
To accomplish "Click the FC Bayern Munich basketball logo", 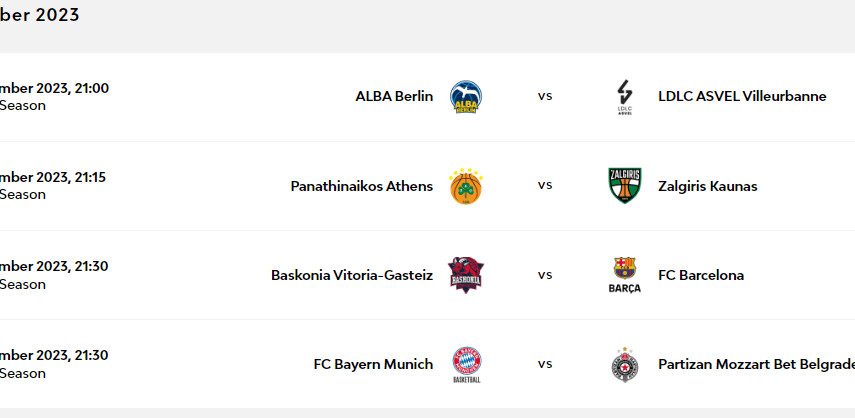I will [x=466, y=365].
